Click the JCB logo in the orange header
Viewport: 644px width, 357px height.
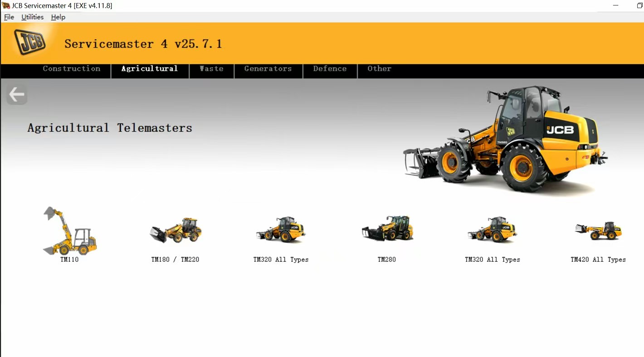click(x=30, y=42)
